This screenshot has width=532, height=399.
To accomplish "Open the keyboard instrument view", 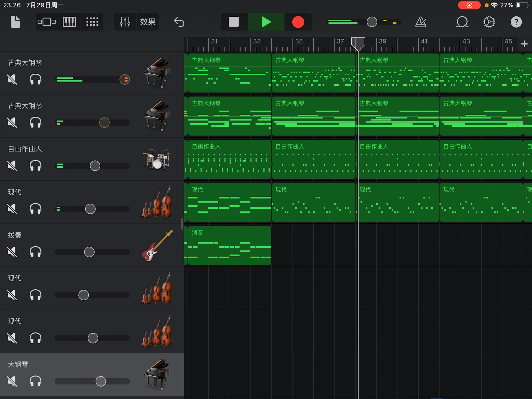I will click(x=69, y=22).
